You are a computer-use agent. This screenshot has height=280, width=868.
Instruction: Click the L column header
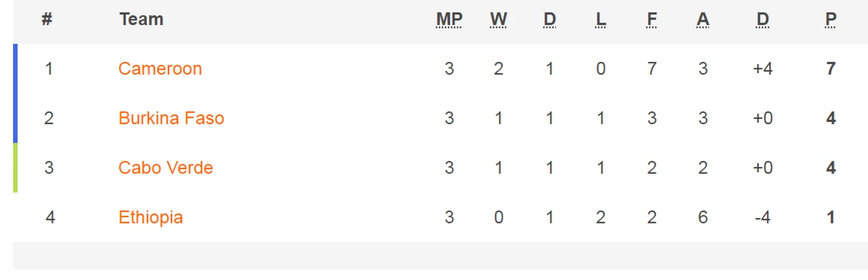[x=600, y=20]
